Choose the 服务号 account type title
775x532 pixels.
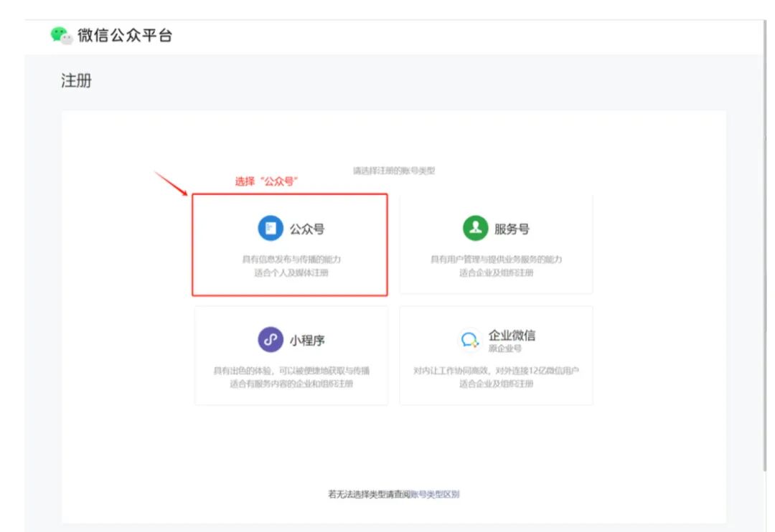pyautogui.click(x=512, y=229)
